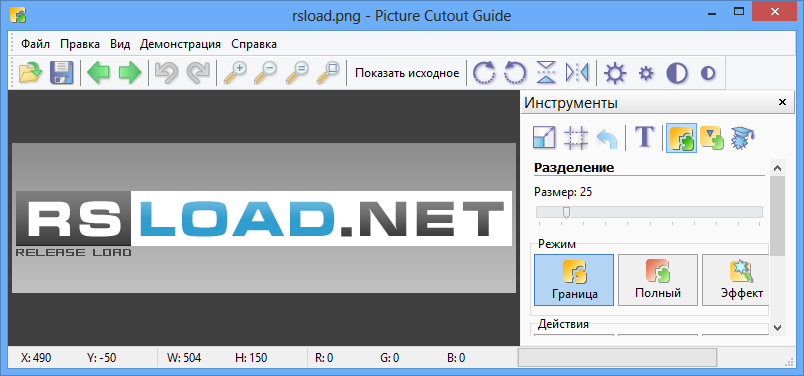Open the Демонстрация menu
The image size is (804, 376).
pyautogui.click(x=180, y=44)
